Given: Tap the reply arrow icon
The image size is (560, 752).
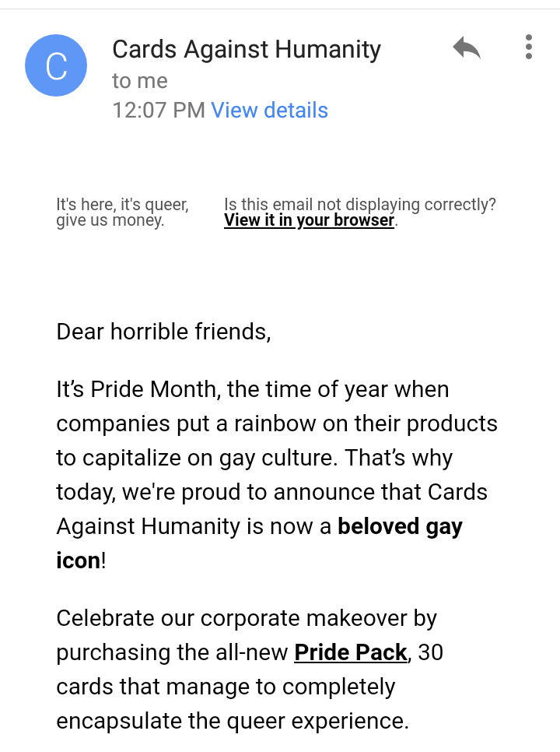Looking at the screenshot, I should [x=466, y=48].
